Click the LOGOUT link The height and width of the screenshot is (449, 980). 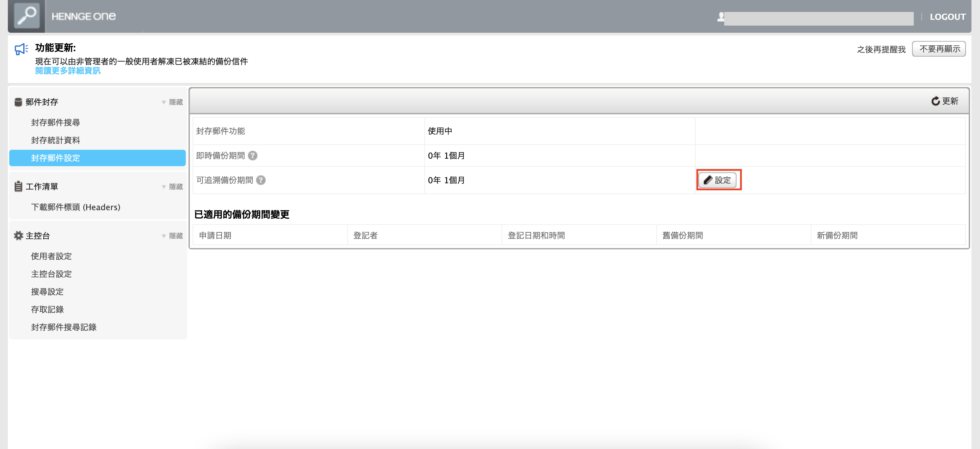tap(948, 17)
